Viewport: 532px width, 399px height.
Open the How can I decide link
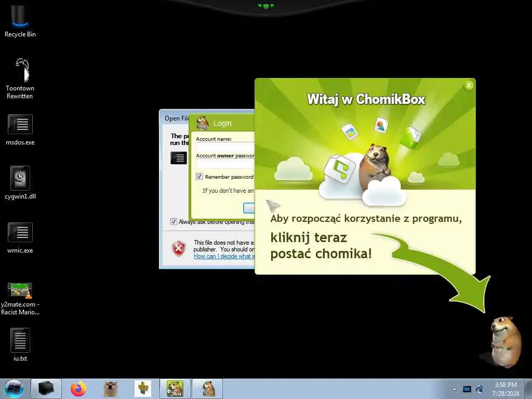click(x=224, y=256)
